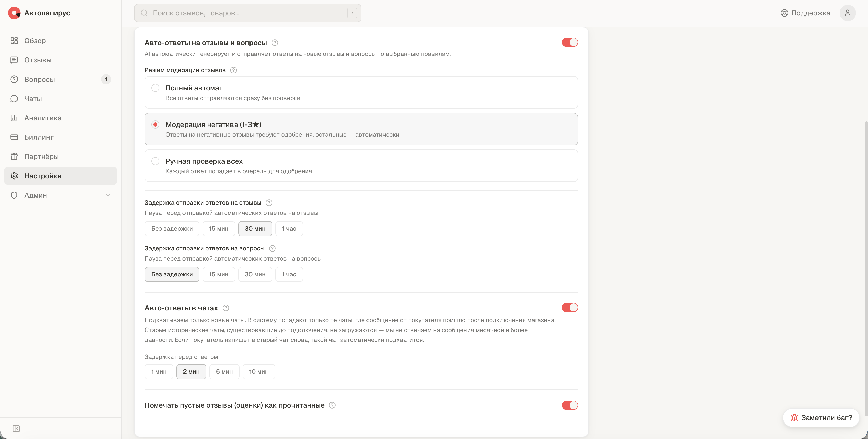868x439 pixels.
Task: Set review reply delay to 15 мин
Action: click(x=219, y=229)
